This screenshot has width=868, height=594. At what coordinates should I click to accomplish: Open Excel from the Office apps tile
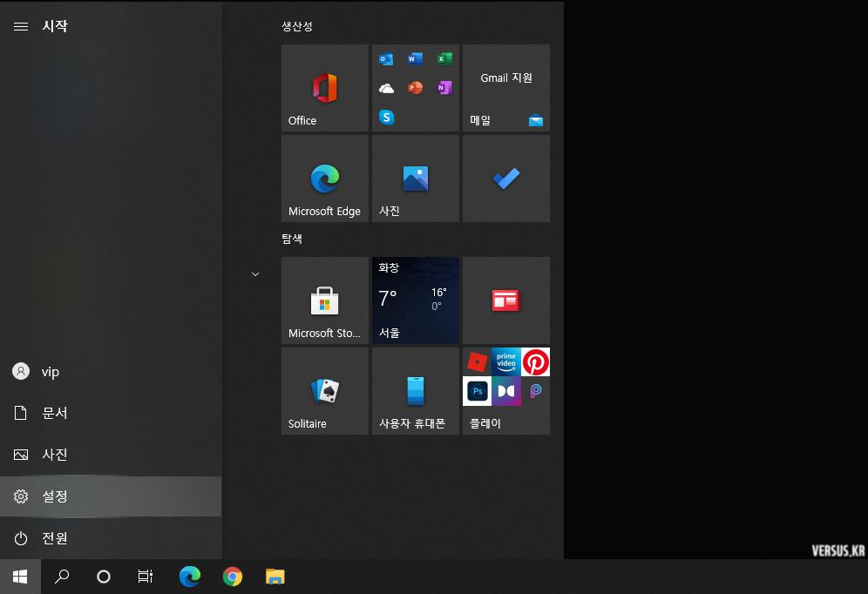(x=444, y=58)
